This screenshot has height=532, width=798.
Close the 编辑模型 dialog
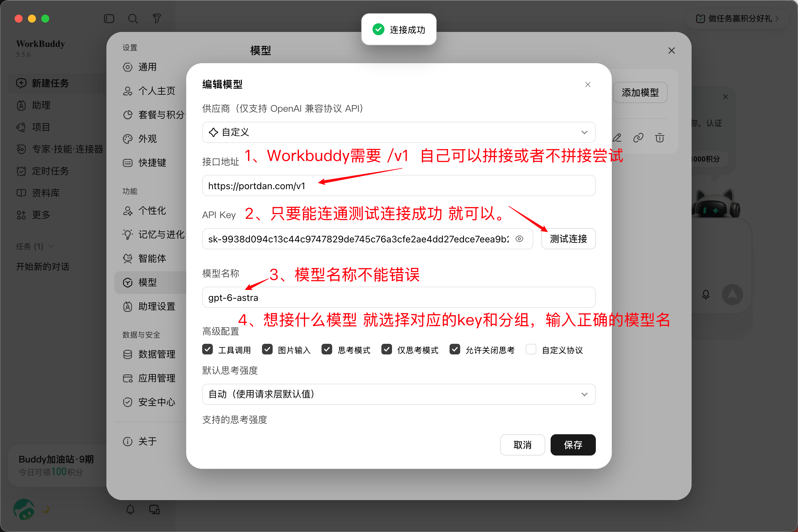tap(588, 84)
